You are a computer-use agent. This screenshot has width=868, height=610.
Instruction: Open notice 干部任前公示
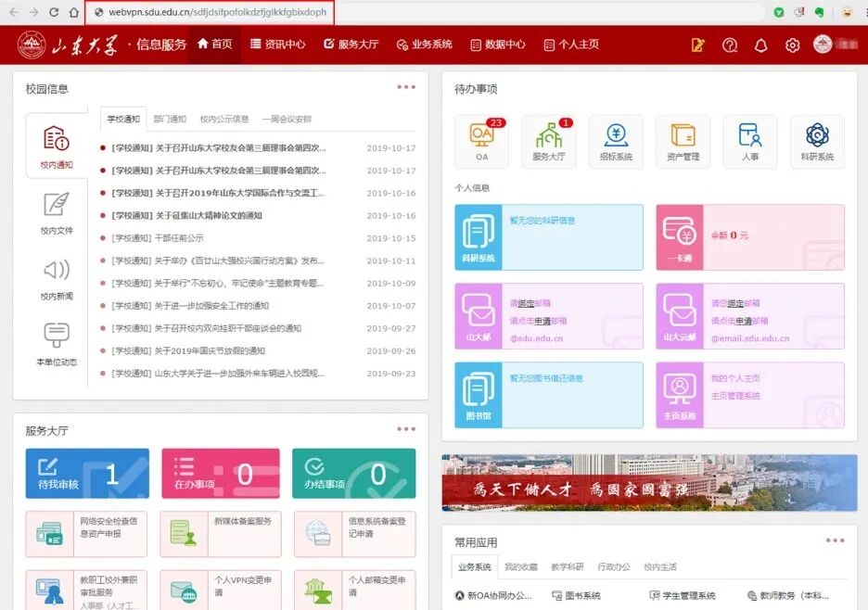click(158, 238)
